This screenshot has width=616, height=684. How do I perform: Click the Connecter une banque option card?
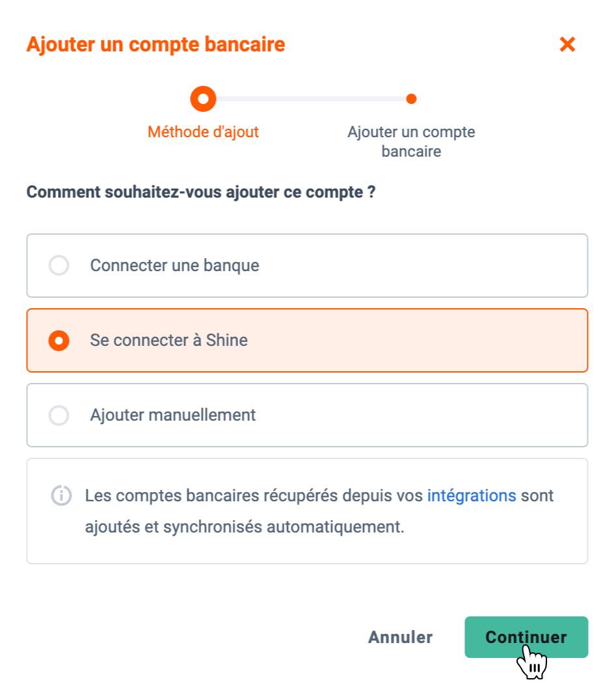pyautogui.click(x=307, y=266)
